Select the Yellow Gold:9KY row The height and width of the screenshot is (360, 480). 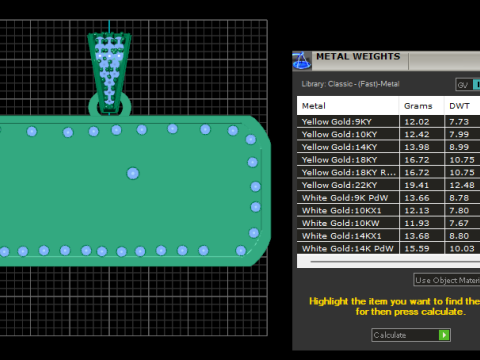pos(388,122)
